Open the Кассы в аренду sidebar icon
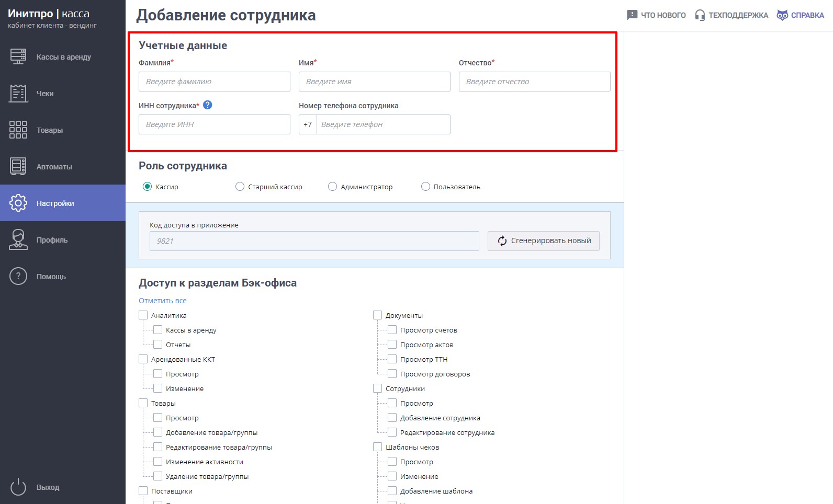 (x=18, y=56)
